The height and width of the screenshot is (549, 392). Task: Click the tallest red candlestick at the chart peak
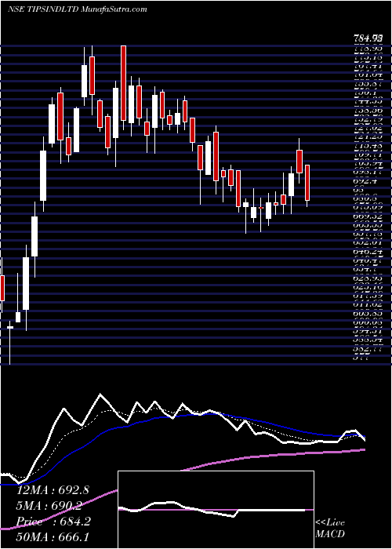[123, 83]
